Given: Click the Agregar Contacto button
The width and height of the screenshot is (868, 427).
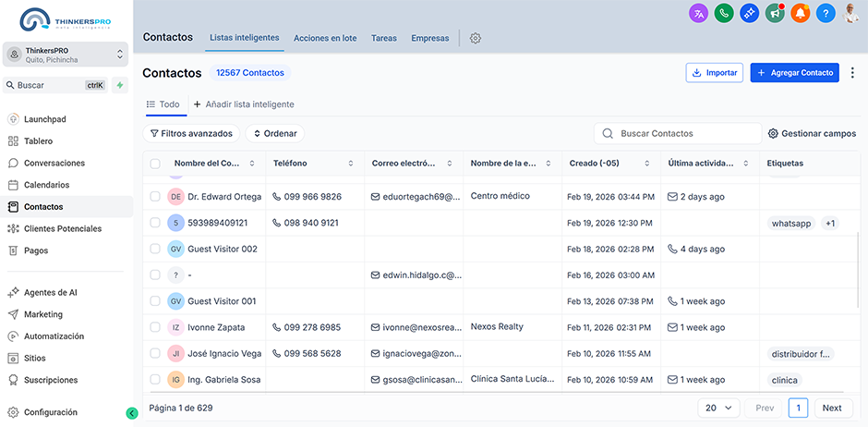Looking at the screenshot, I should 794,73.
